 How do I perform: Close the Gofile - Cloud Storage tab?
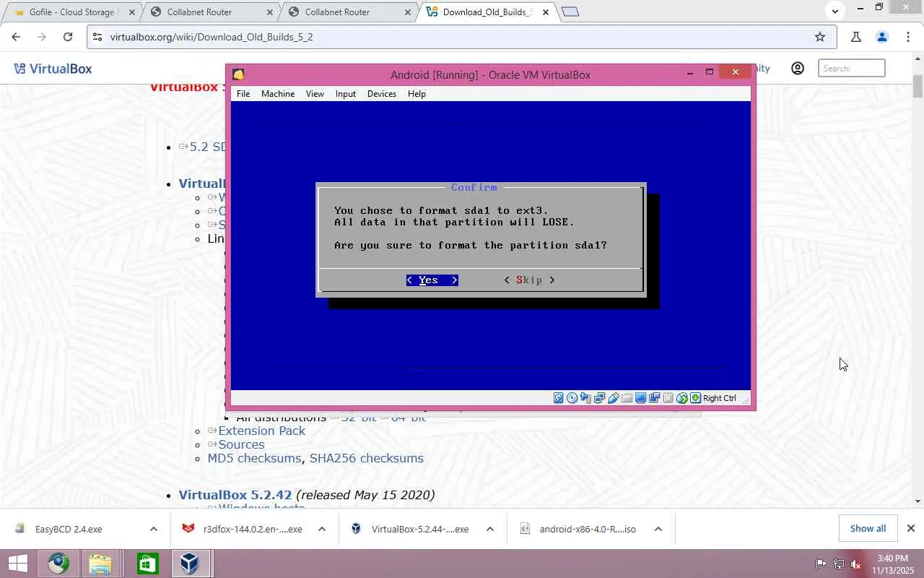pos(131,12)
